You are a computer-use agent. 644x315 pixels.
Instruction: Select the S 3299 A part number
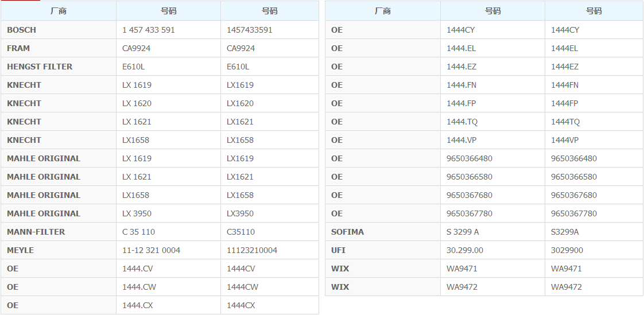pos(463,232)
